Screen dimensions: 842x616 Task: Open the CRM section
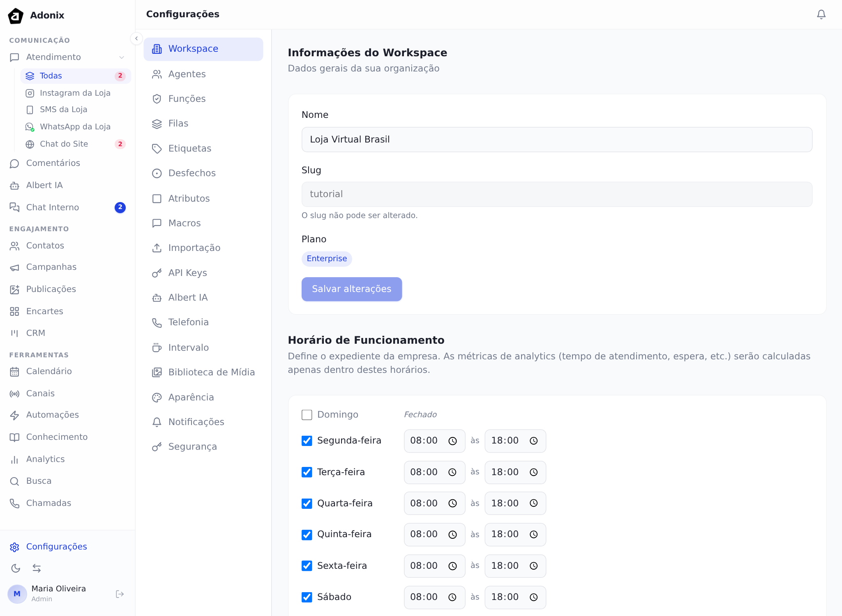click(x=67, y=333)
